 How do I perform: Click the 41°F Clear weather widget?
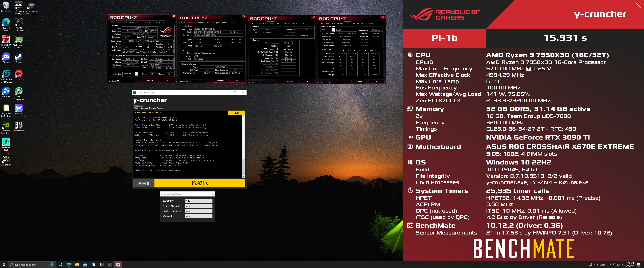tap(597, 265)
